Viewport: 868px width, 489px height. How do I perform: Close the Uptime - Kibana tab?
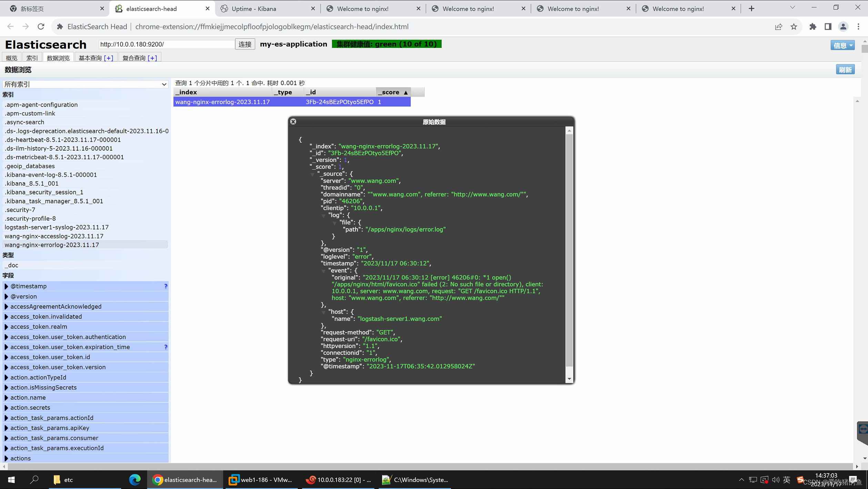pos(313,9)
